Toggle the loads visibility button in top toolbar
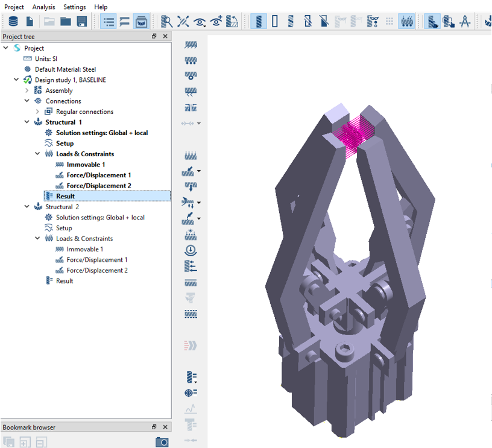Image resolution: width=492 pixels, height=448 pixels. tap(406, 22)
